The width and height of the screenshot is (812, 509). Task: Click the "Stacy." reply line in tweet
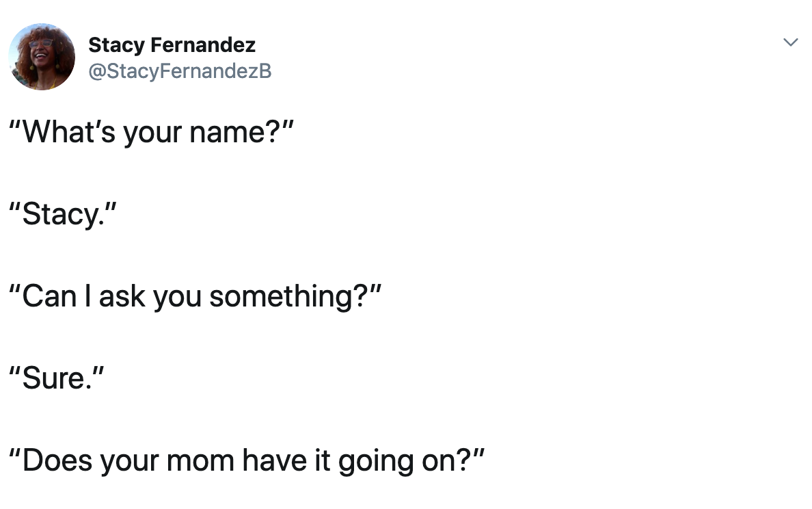(x=63, y=214)
